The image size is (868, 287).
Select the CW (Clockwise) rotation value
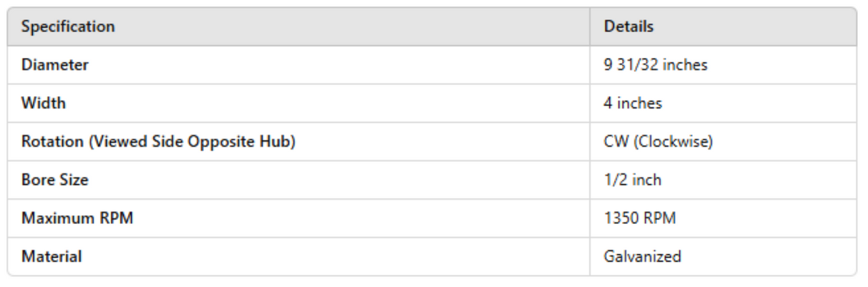click(658, 142)
